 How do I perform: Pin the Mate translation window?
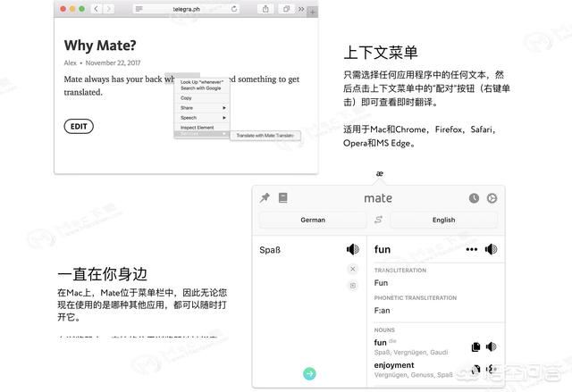(265, 198)
